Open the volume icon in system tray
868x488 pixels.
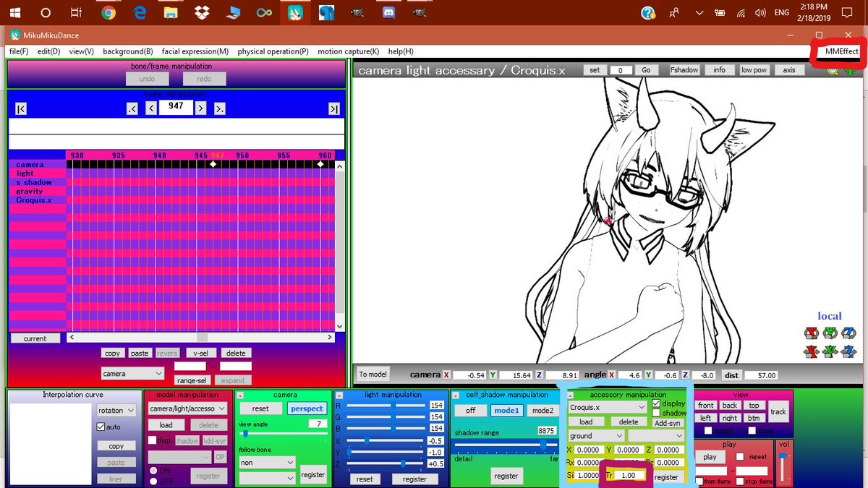[759, 13]
